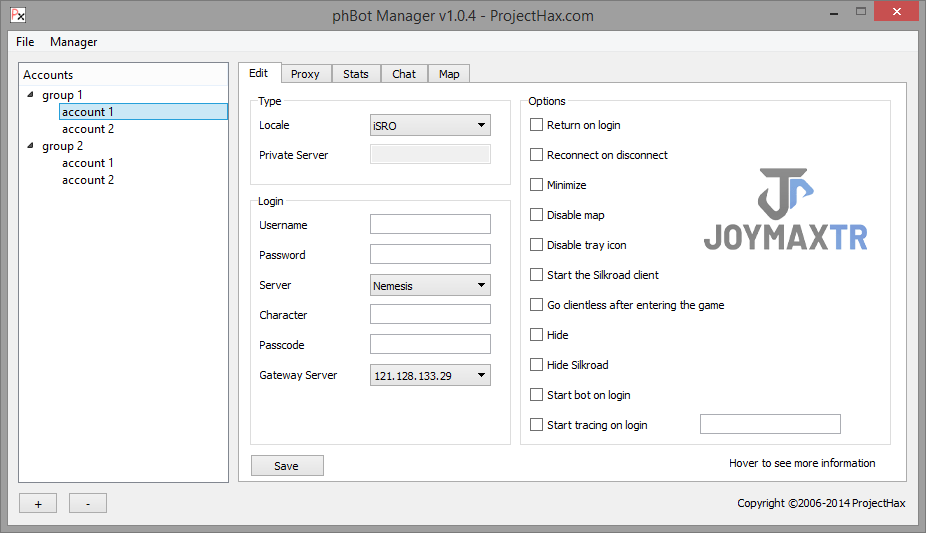Remove an account with the - button
The width and height of the screenshot is (926, 533).
click(88, 503)
